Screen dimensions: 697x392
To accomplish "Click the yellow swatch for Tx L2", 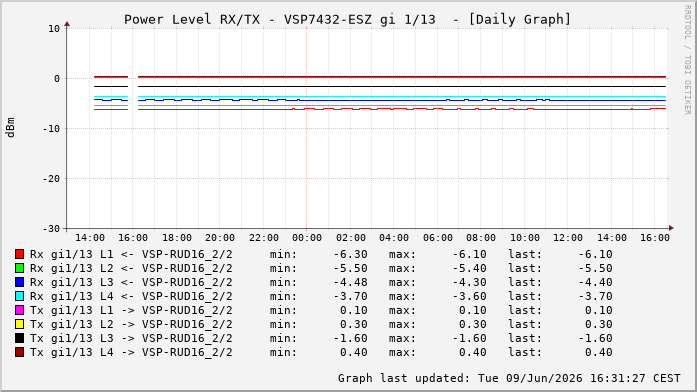I will tap(19, 324).
